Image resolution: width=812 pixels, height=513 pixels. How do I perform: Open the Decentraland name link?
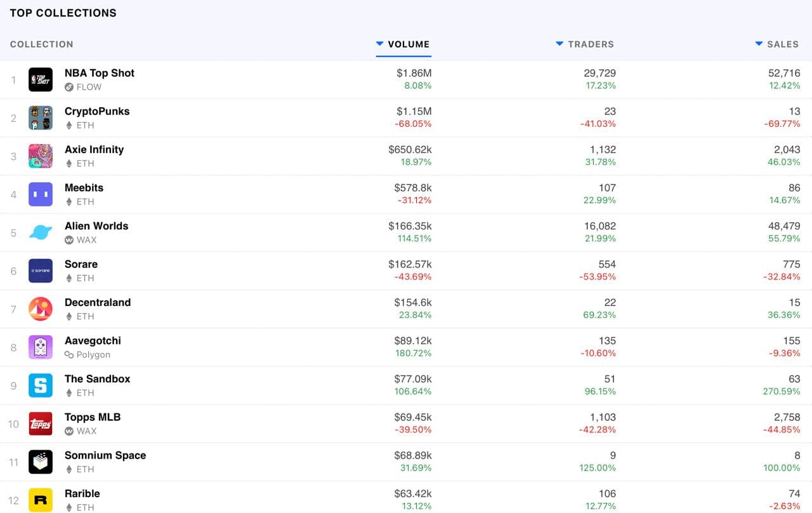tap(98, 302)
